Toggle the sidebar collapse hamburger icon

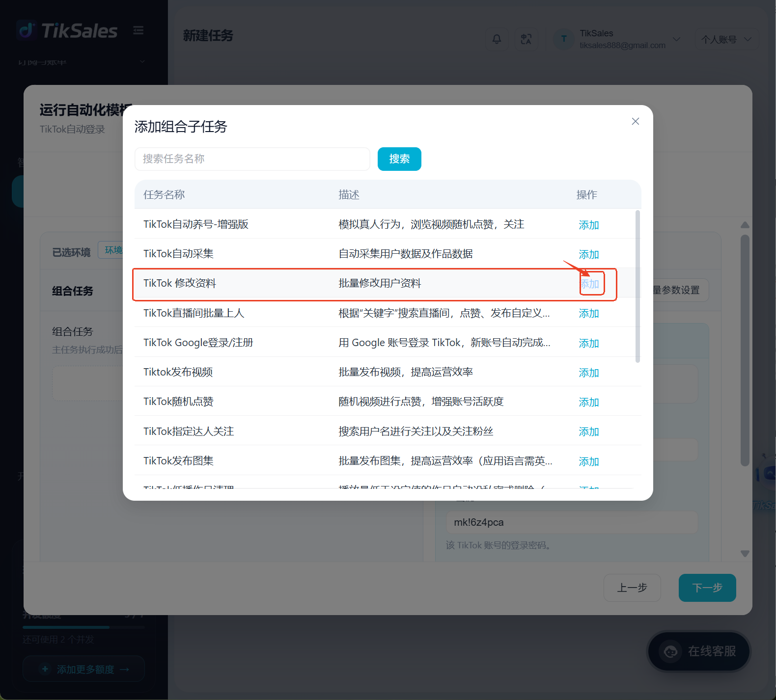click(139, 30)
